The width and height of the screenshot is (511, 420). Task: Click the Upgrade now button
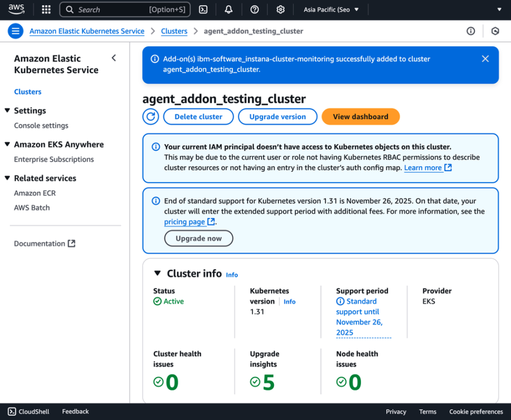[199, 238]
